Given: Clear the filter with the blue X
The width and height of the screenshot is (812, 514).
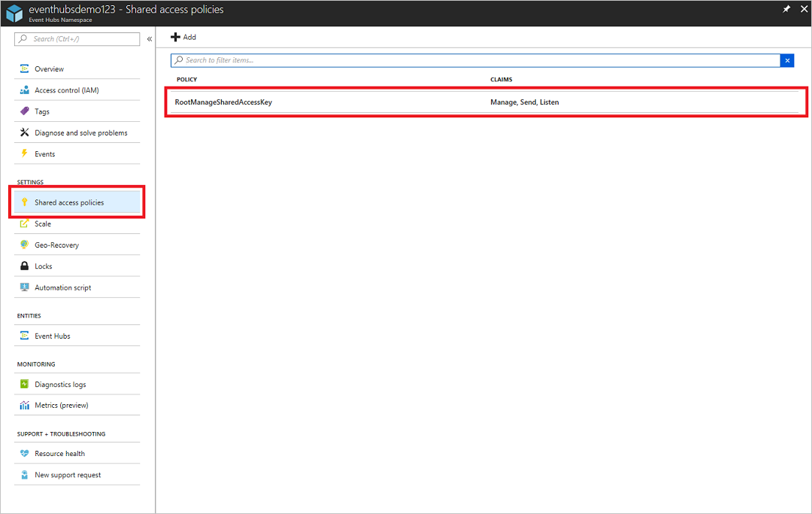Looking at the screenshot, I should tap(787, 61).
